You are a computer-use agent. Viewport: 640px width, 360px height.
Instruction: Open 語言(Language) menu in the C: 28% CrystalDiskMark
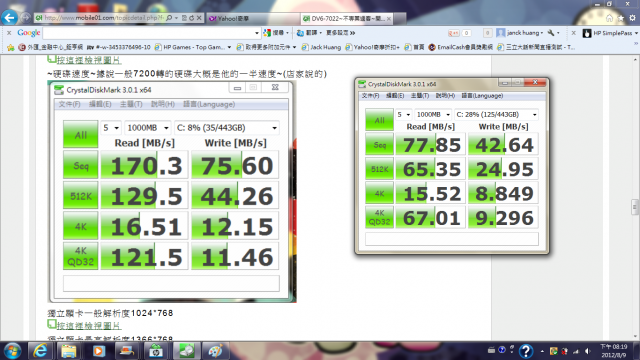click(x=482, y=96)
